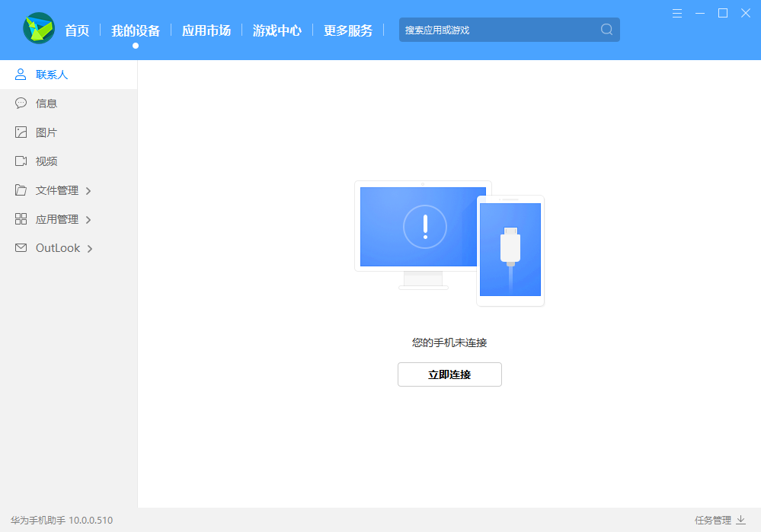The width and height of the screenshot is (761, 532).
Task: Open the 联系人 contacts sidebar icon
Action: click(x=21, y=74)
